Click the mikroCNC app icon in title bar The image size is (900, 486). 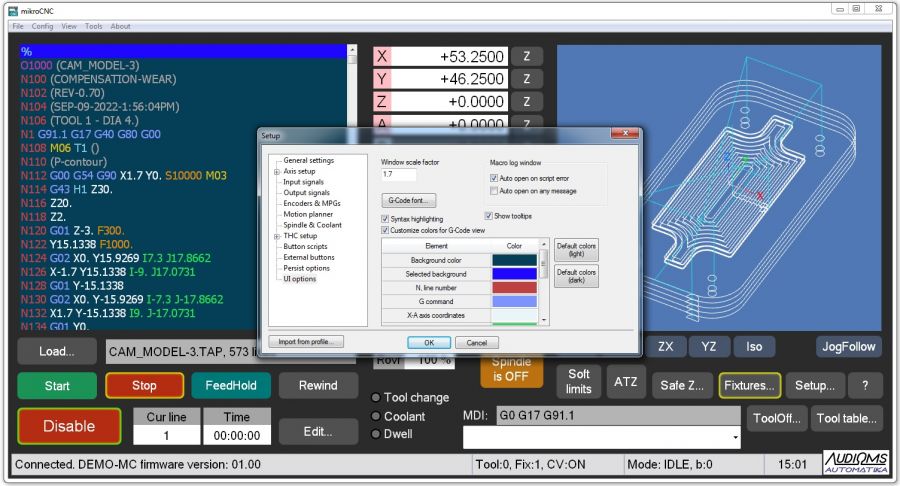pos(13,9)
